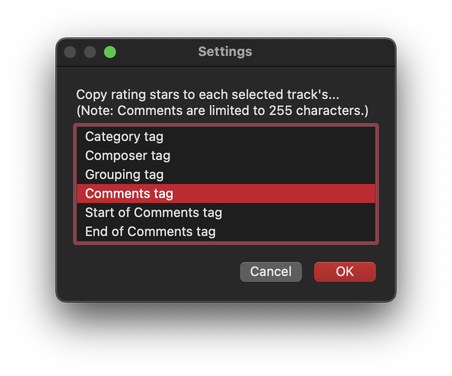Choose Start of Comments tag
452x376 pixels.
pyautogui.click(x=226, y=212)
